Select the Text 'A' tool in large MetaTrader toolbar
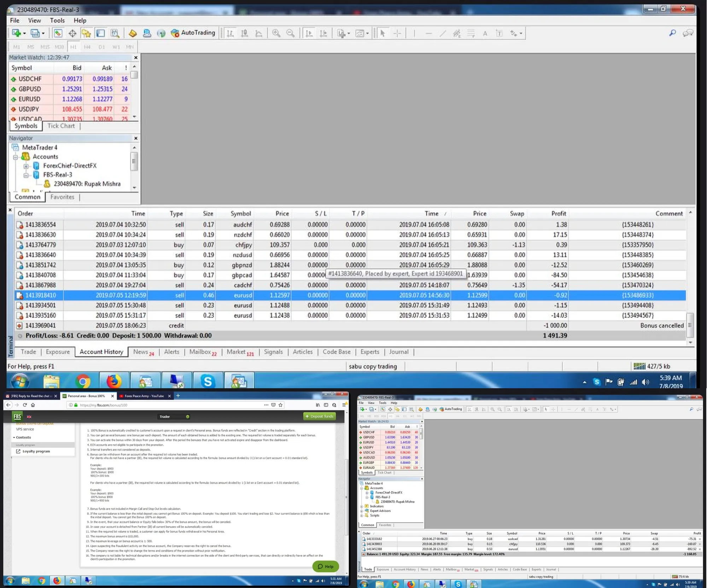Viewport: 707px width, 588px height. 485,33
